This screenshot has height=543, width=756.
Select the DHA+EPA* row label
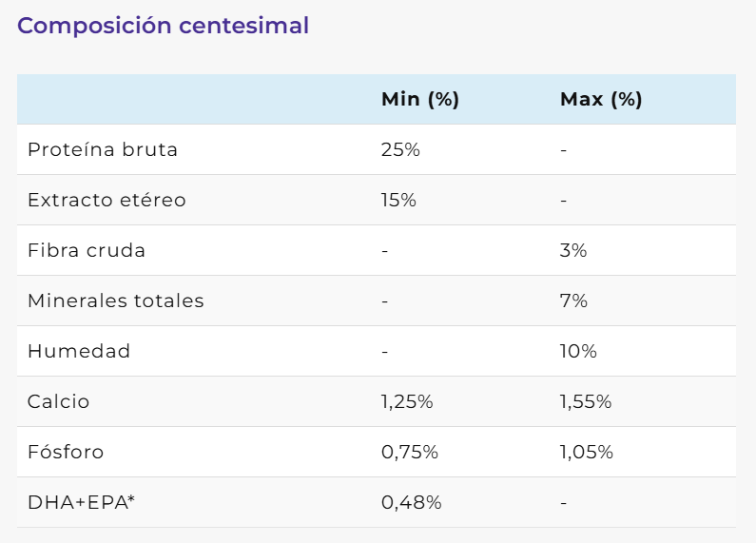(81, 503)
